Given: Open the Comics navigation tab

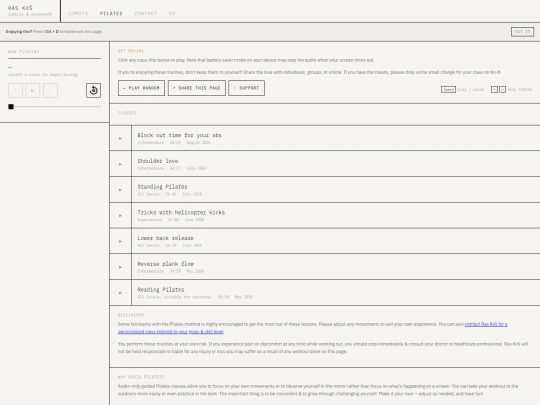Looking at the screenshot, I should coord(78,13).
